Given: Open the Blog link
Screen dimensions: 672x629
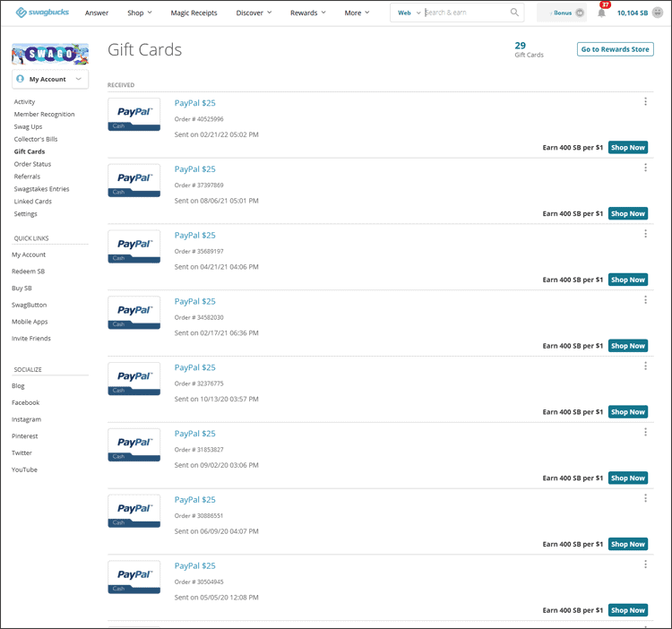Looking at the screenshot, I should point(18,385).
